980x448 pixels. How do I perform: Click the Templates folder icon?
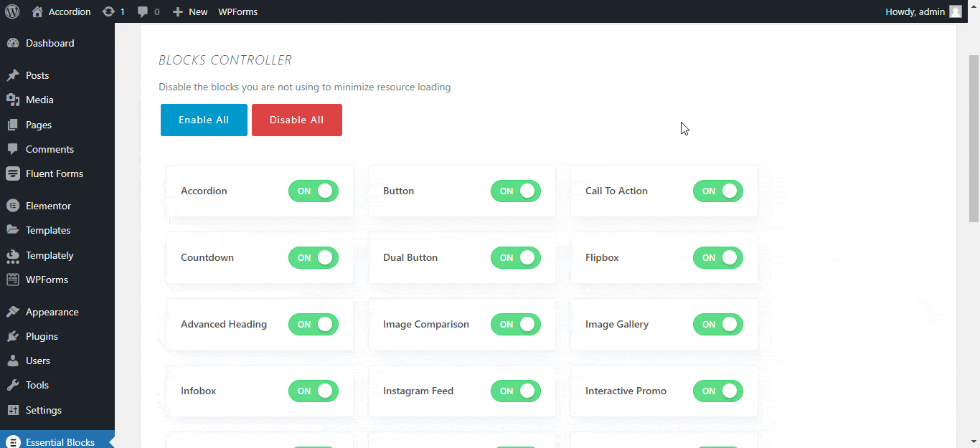(x=13, y=230)
